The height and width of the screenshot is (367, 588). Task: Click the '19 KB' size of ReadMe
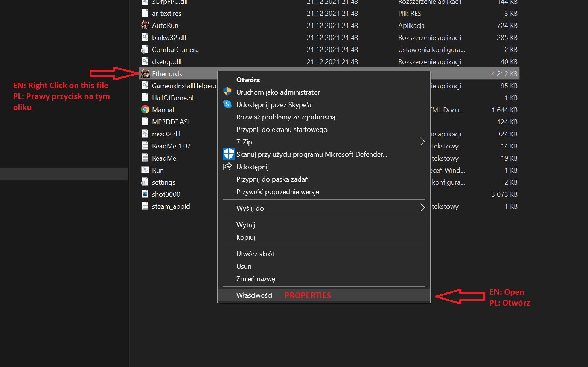[x=509, y=158]
